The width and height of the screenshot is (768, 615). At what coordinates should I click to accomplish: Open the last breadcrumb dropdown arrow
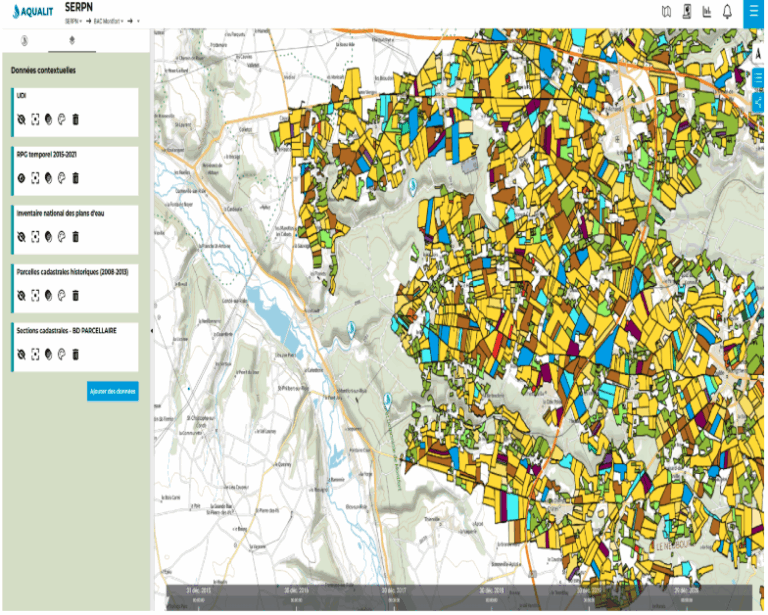tap(138, 21)
